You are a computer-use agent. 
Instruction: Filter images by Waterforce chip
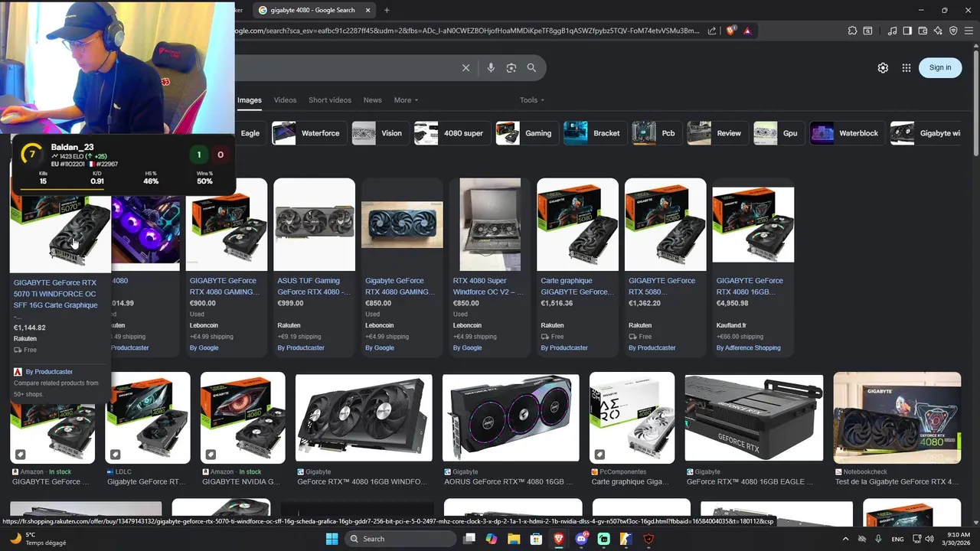tap(309, 133)
